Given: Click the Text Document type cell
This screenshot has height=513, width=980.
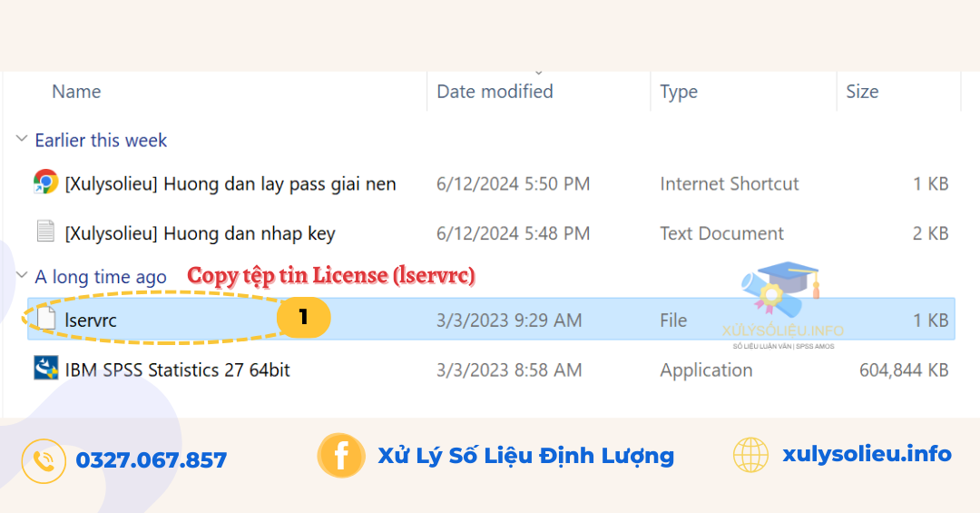Looking at the screenshot, I should click(722, 233).
